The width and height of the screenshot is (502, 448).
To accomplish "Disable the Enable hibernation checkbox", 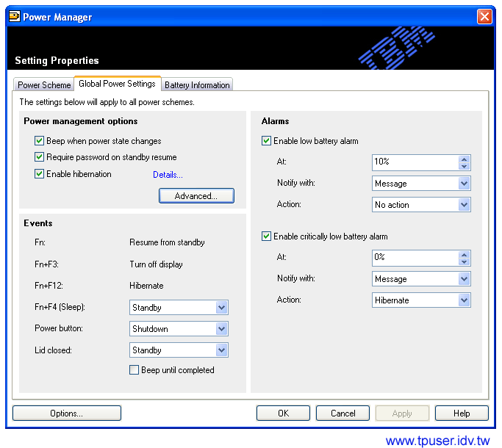I will 40,174.
